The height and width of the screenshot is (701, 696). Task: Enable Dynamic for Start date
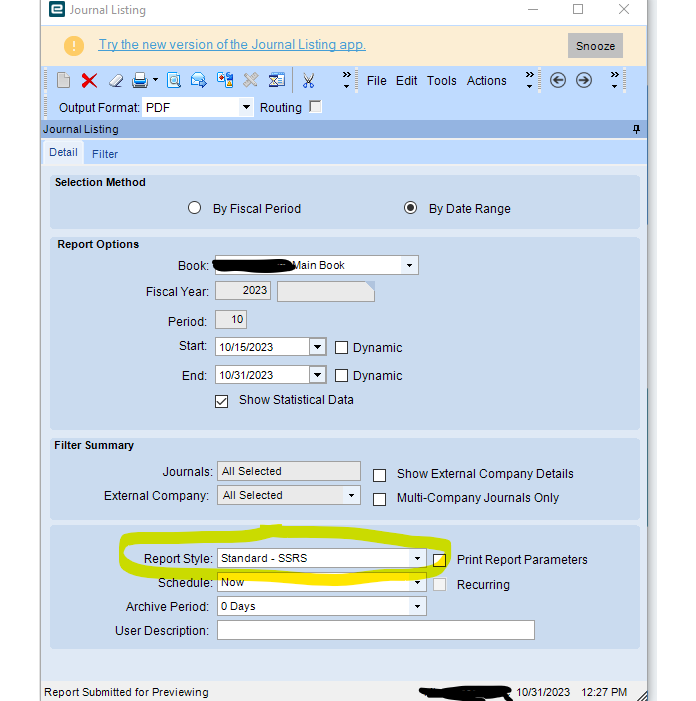[342, 347]
